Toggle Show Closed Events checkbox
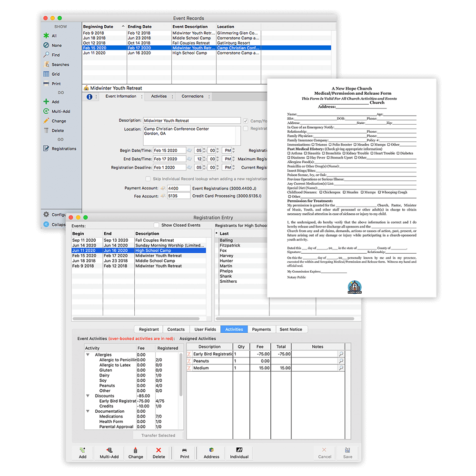Screen dimensions: 476x476 (156, 225)
